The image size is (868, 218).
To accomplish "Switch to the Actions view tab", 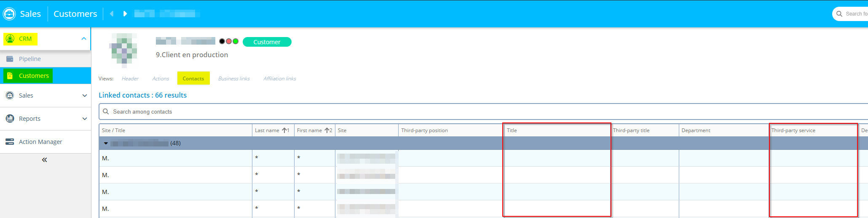I will click(x=161, y=79).
